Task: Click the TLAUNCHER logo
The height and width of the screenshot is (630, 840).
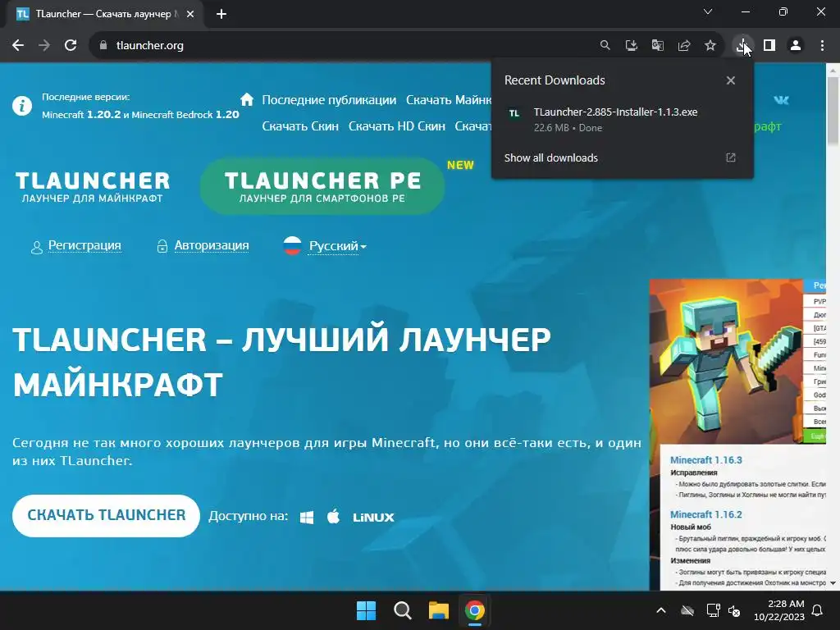Action: tap(92, 187)
